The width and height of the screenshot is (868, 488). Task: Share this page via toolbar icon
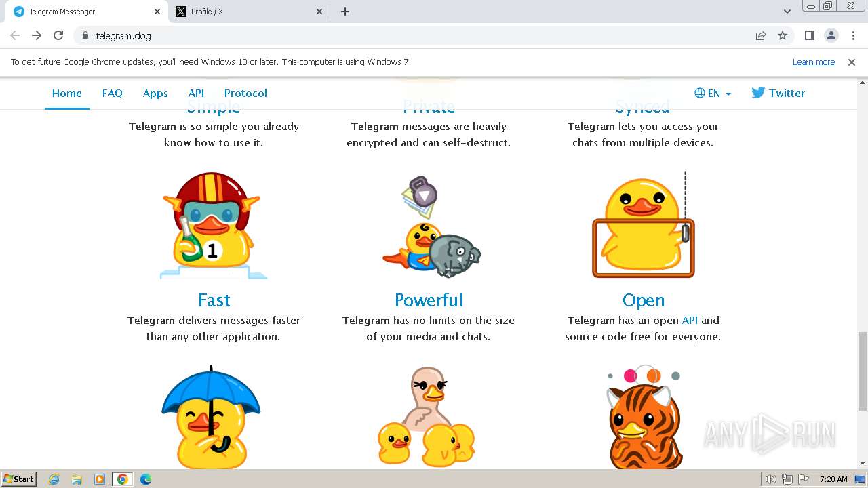(x=761, y=35)
